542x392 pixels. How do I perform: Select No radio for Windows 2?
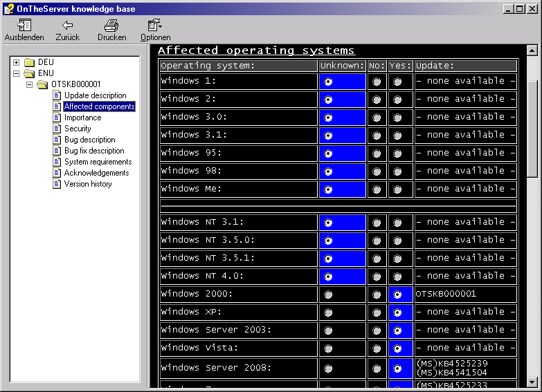[x=377, y=100]
